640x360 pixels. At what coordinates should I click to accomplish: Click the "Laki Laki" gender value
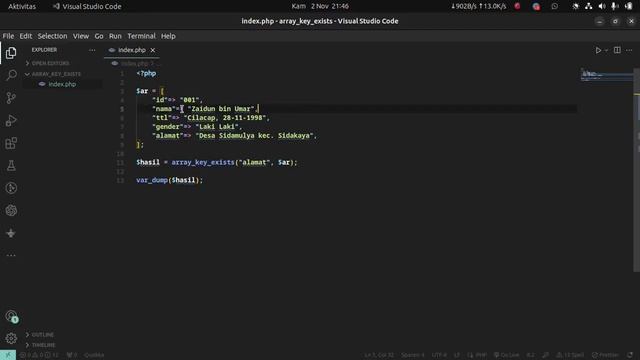click(217, 127)
